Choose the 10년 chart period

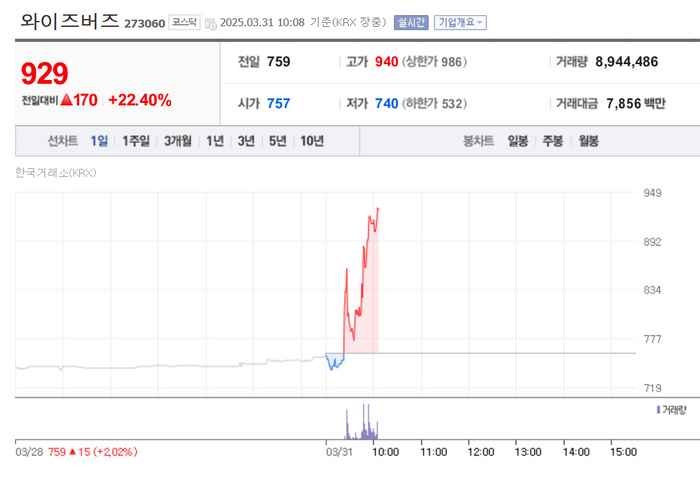[312, 141]
